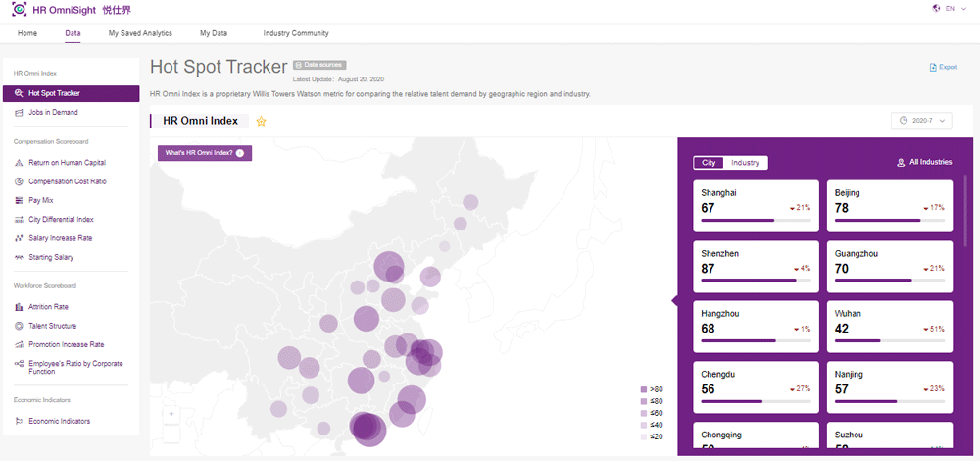This screenshot has height=461, width=980.
Task: Click the info icon in What's HR Omni Index
Action: (x=240, y=153)
